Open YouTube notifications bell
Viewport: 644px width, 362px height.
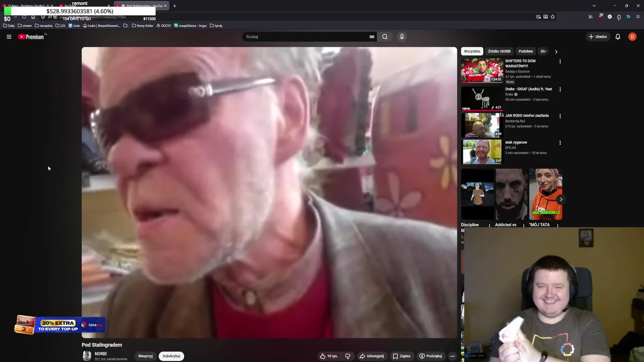(x=618, y=37)
